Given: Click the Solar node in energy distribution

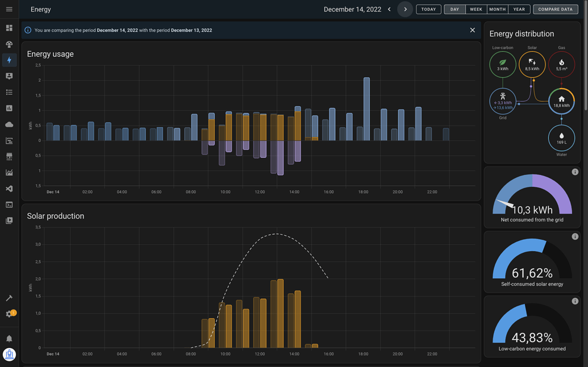Looking at the screenshot, I should 532,65.
